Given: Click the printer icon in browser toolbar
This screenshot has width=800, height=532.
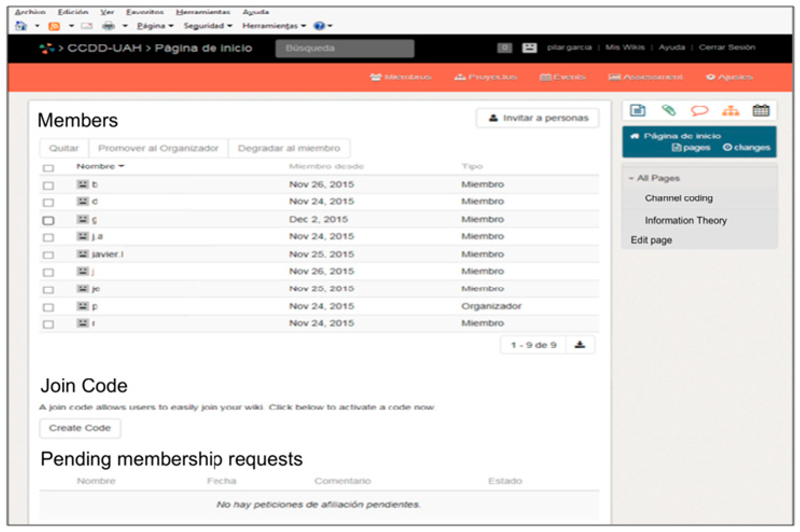Looking at the screenshot, I should (x=109, y=26).
